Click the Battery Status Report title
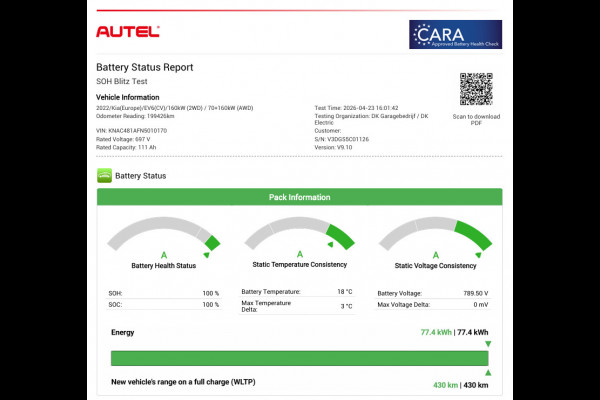The image size is (600, 400). (144, 67)
